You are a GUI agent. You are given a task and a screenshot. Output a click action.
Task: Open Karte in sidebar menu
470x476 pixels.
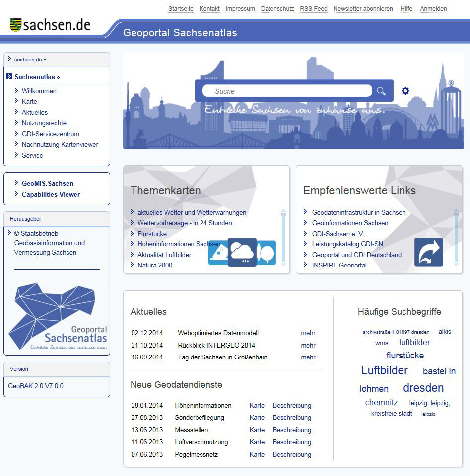(x=29, y=101)
